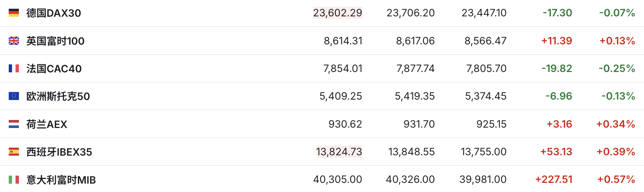Viewport: 644px width, 192px height.
Task: Click the FTSE 100 change +11.39
Action: [557, 41]
